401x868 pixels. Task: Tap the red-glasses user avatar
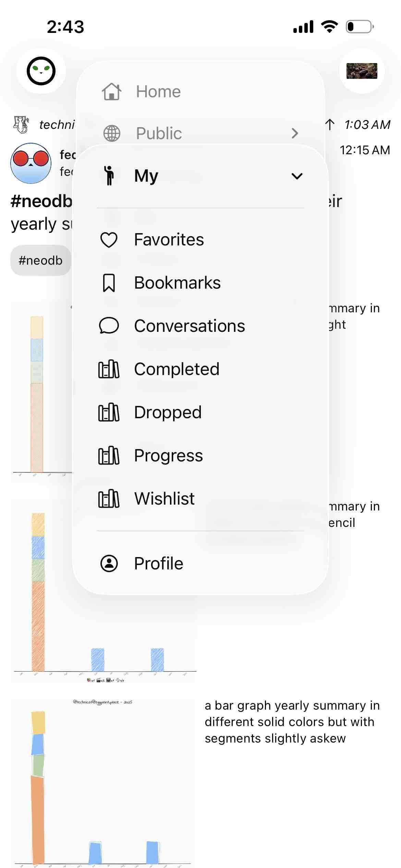[31, 163]
